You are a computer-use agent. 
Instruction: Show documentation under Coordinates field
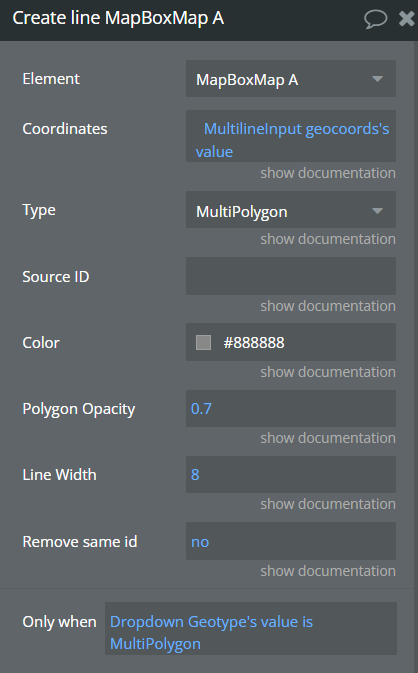coord(328,173)
